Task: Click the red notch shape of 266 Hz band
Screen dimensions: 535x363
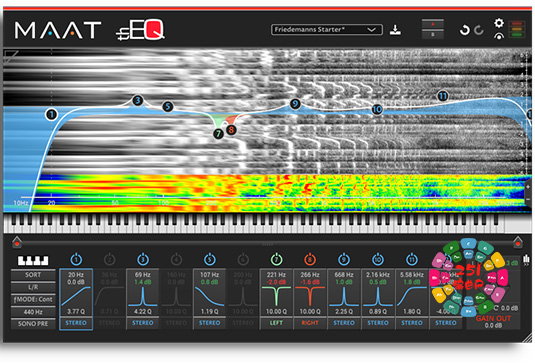Action: point(310,296)
